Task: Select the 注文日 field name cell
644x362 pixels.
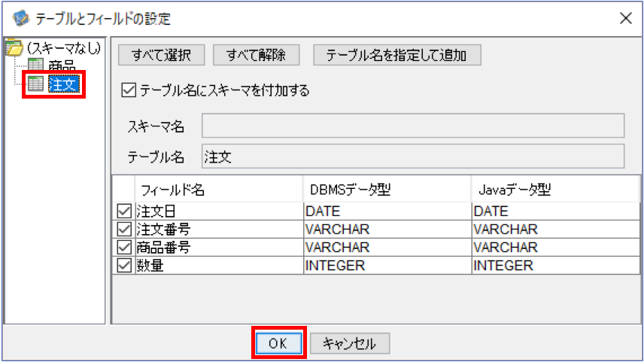Action: (x=219, y=211)
